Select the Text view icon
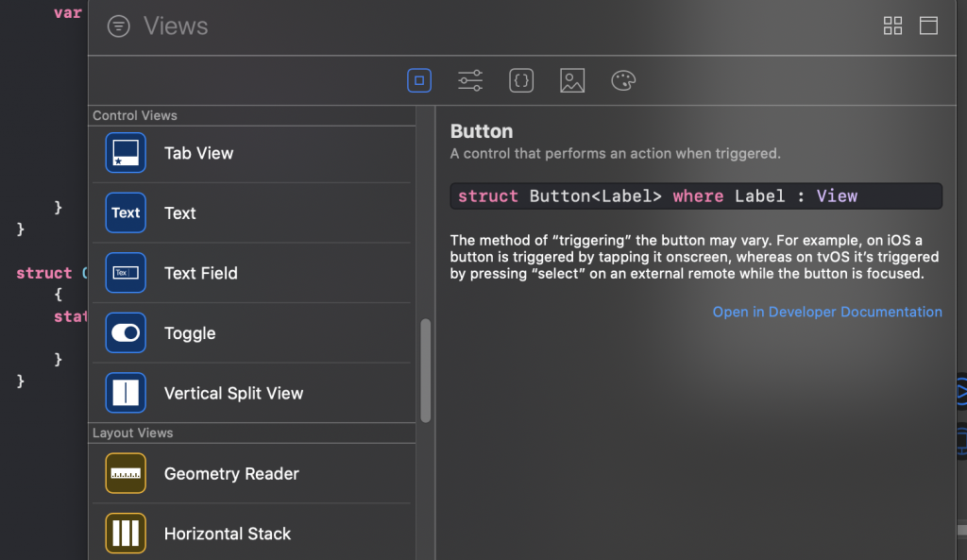 (x=126, y=212)
